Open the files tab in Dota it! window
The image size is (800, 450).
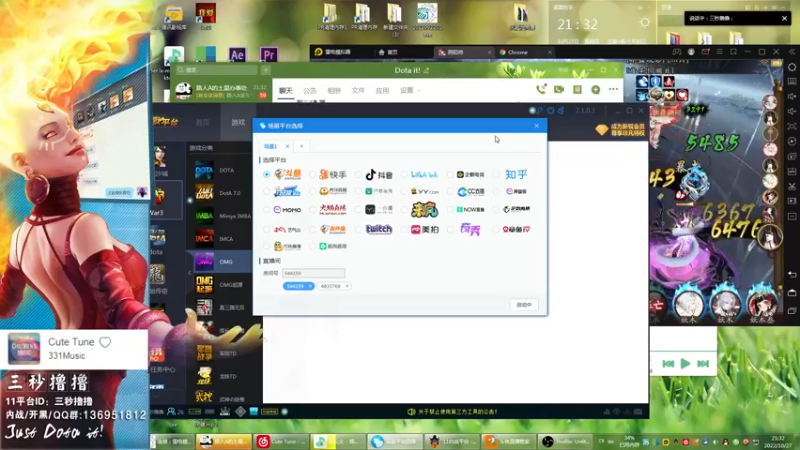(x=358, y=91)
